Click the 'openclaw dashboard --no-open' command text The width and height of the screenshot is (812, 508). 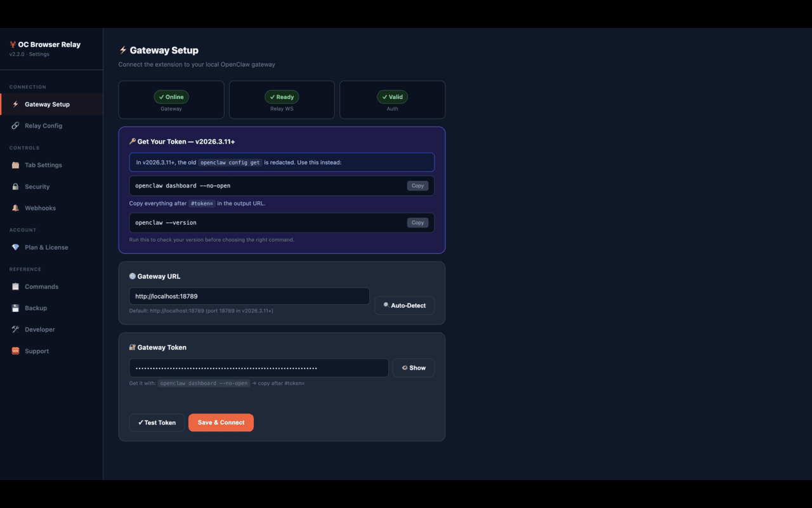tap(183, 186)
